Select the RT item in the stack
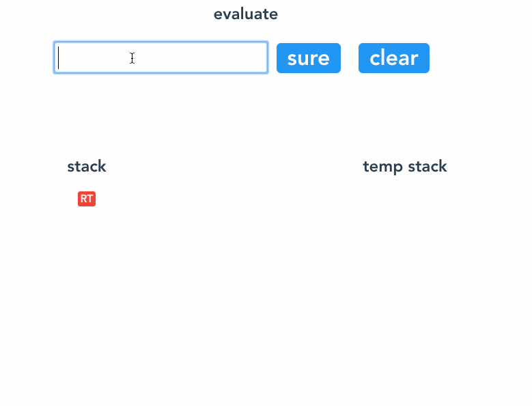This screenshot has height=406, width=532. [x=87, y=199]
